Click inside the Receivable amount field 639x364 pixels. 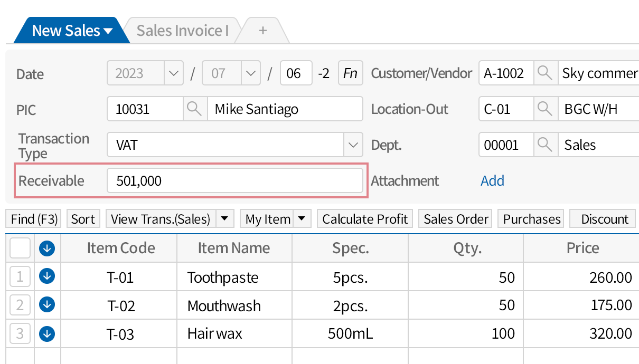click(235, 180)
